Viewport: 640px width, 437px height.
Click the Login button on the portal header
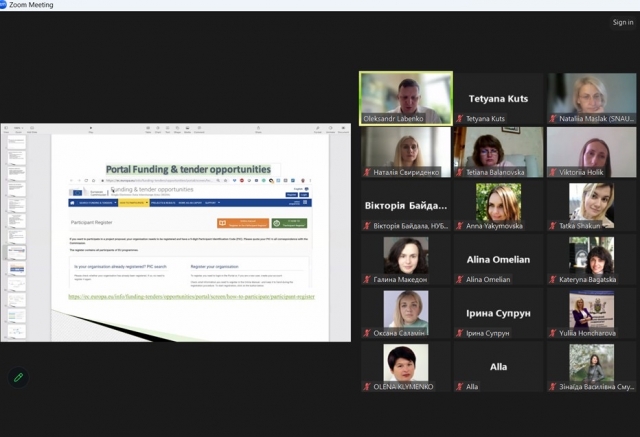click(304, 195)
